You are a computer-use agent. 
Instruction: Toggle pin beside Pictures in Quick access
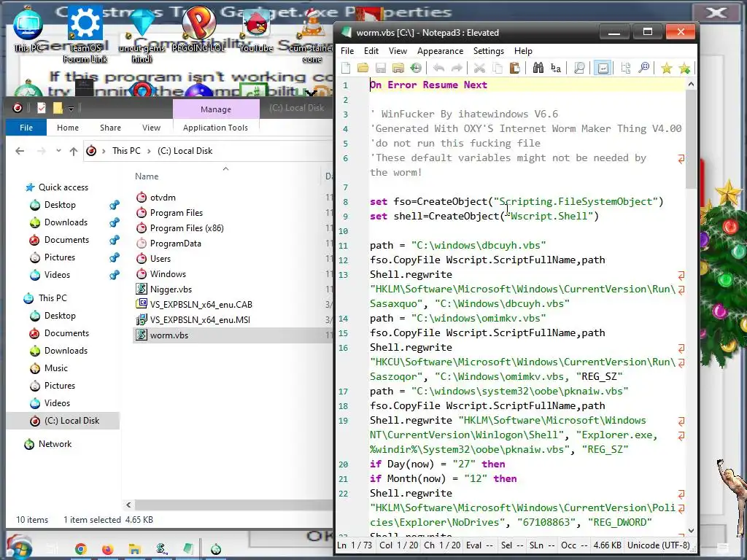tap(115, 257)
